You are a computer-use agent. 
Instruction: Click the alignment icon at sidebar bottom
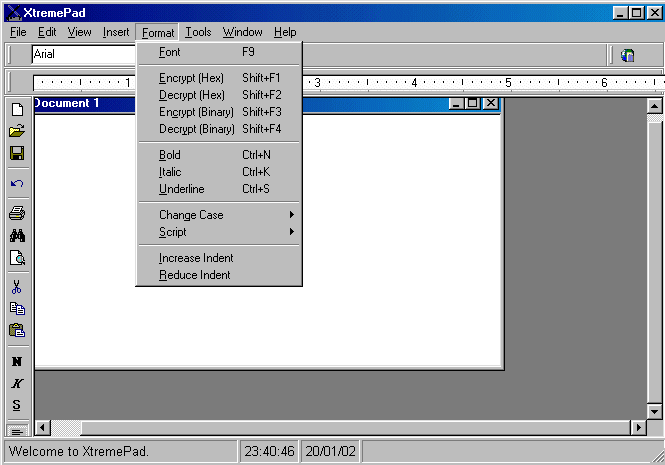point(17,431)
